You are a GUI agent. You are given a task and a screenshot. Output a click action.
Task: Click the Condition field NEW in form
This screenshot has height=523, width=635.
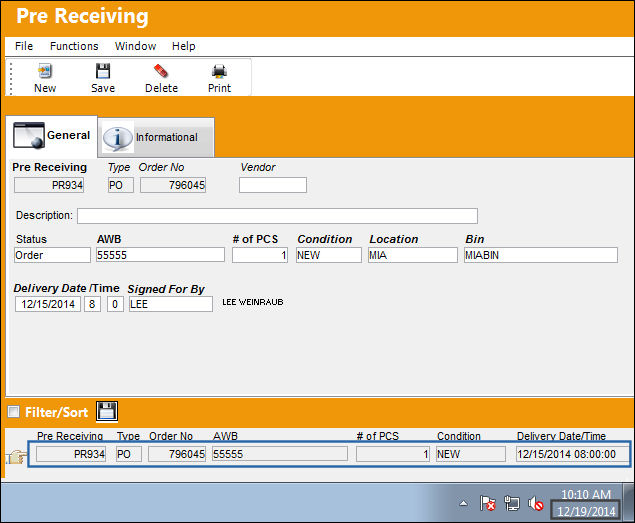[x=328, y=255]
